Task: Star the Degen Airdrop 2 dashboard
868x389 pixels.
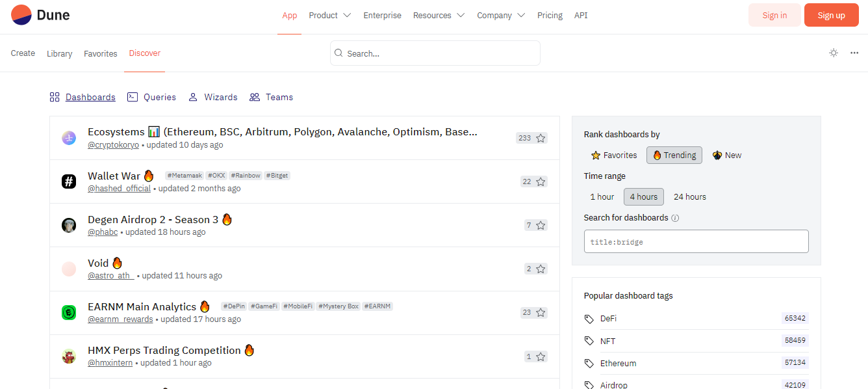Action: pos(541,225)
